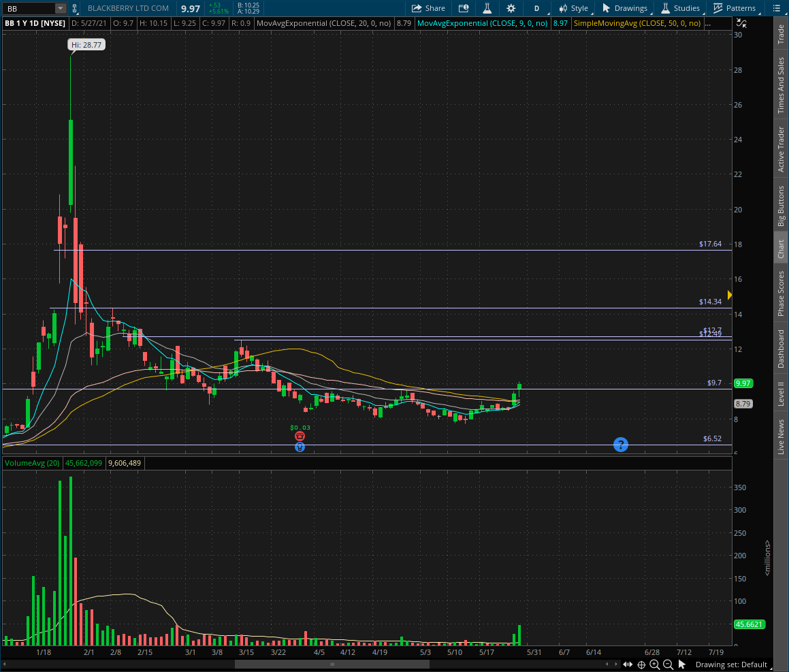The image size is (789, 672).
Task: Click the yellow arrow marker on price axis
Action: 730,295
